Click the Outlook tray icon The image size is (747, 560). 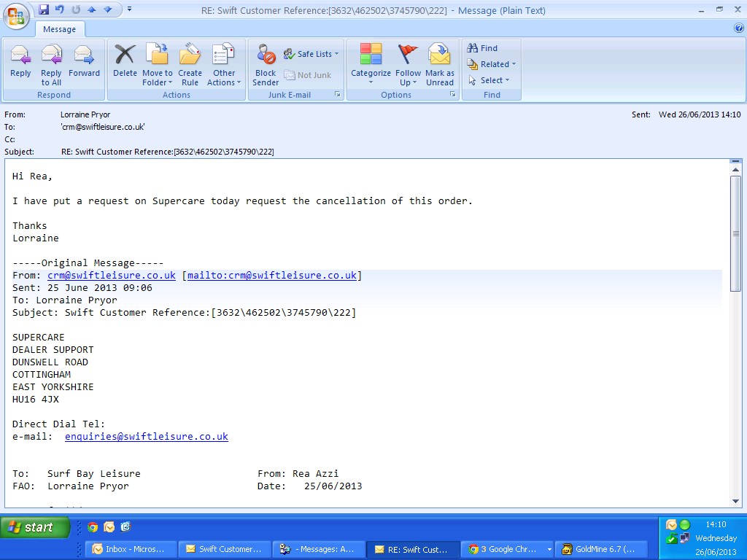(671, 525)
